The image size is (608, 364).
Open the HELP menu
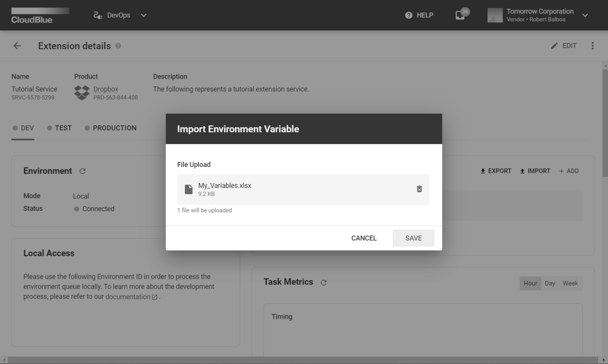coord(419,15)
